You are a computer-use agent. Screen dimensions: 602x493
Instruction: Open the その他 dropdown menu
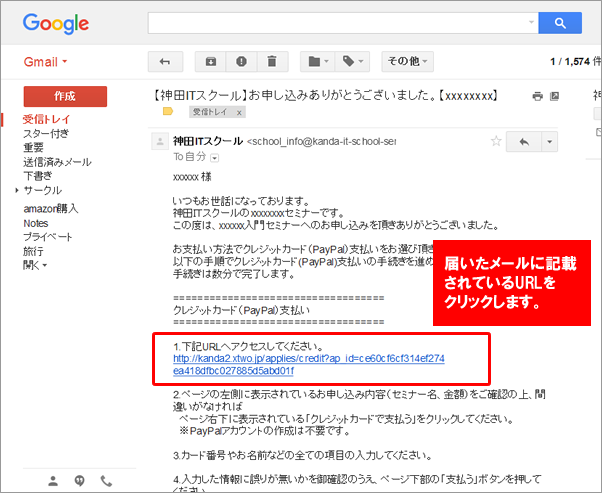click(407, 61)
